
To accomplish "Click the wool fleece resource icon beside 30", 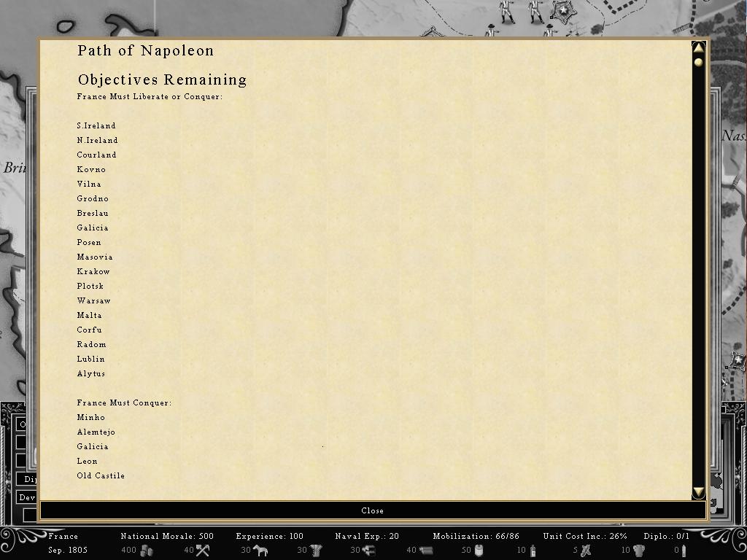I will coord(317,551).
